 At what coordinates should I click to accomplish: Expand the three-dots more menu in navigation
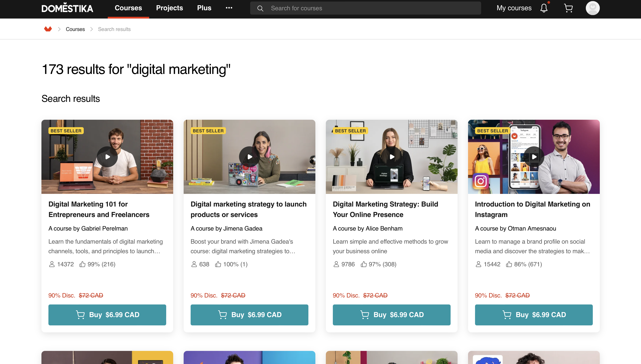tap(229, 8)
